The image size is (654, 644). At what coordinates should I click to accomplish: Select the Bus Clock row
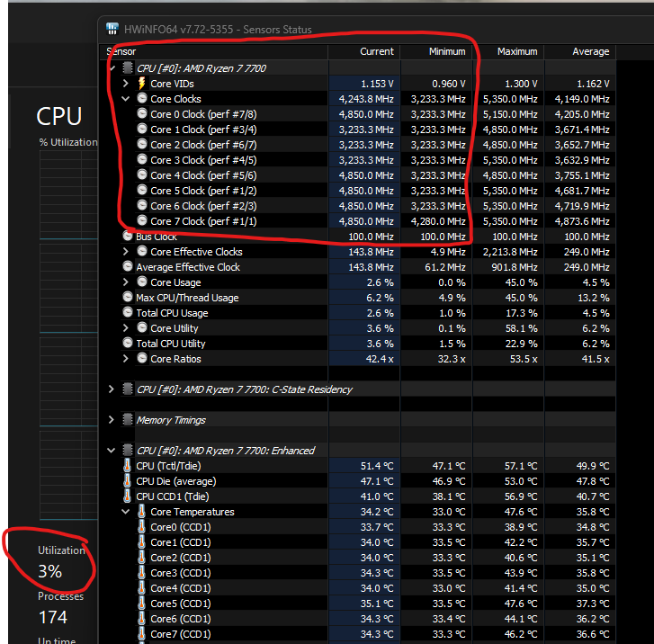click(358, 237)
